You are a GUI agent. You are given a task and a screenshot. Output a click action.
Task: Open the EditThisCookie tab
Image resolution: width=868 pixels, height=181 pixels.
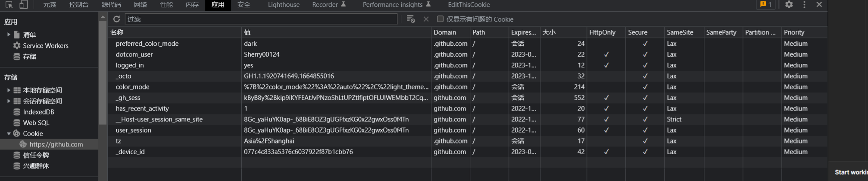469,5
